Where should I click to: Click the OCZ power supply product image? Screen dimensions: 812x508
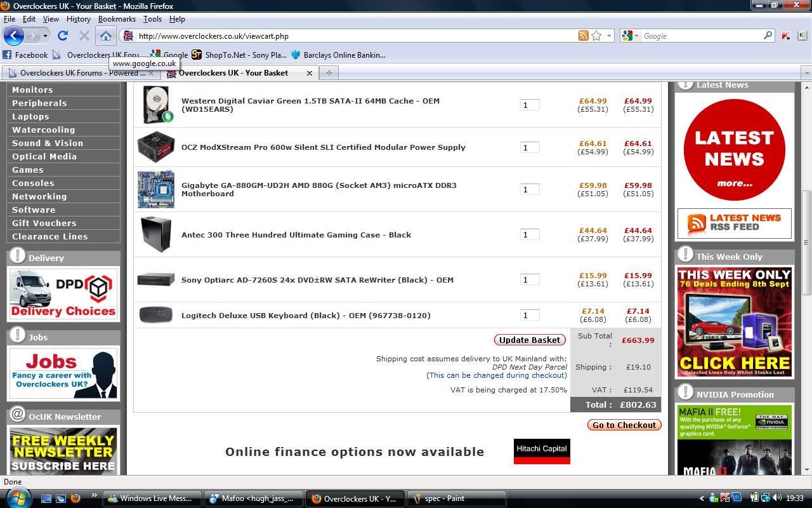click(156, 147)
